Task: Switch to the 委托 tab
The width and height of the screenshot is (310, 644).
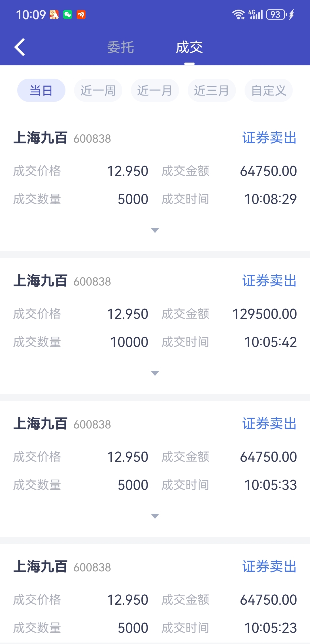Action: 121,47
